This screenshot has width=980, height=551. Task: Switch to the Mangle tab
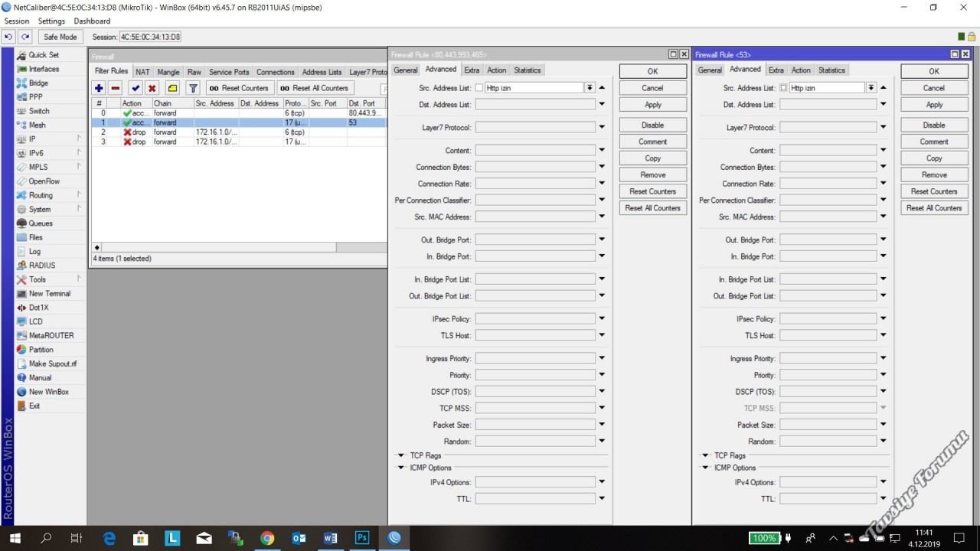168,72
